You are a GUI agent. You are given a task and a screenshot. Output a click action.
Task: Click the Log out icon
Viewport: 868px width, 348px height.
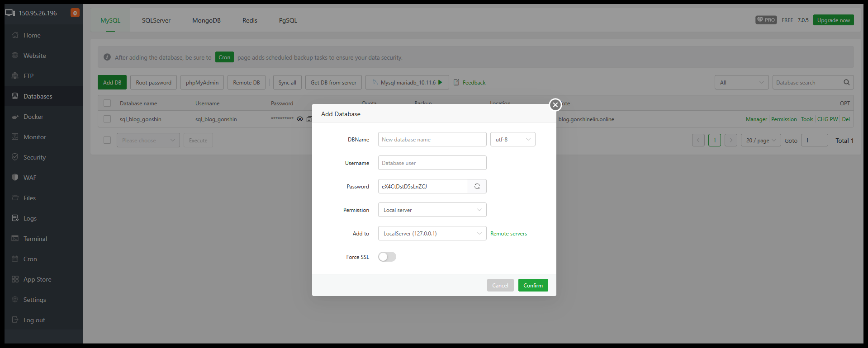click(x=15, y=320)
